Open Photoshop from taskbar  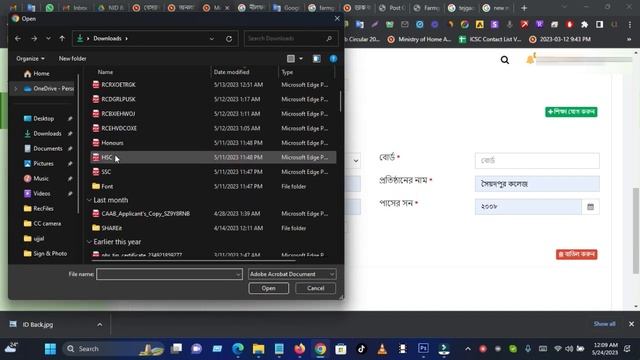tap(423, 349)
